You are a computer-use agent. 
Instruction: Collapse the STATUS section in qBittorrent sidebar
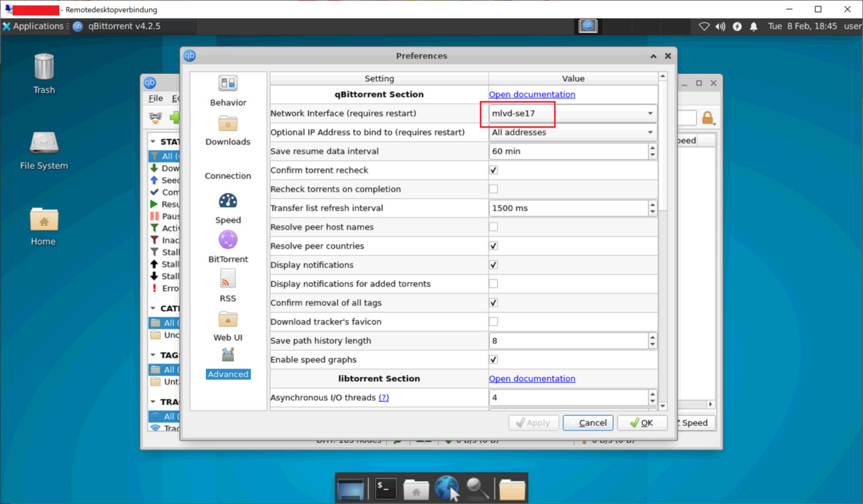153,142
